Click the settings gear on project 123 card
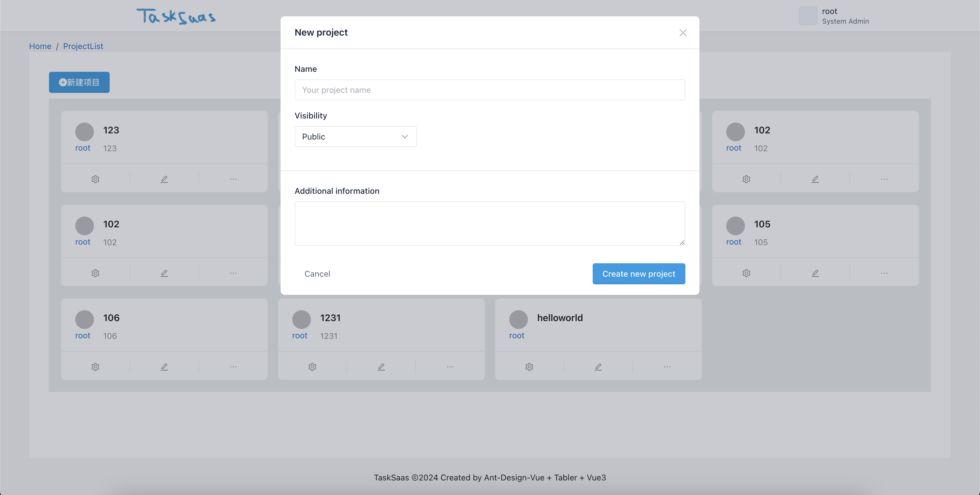This screenshot has width=980, height=495. 95,179
